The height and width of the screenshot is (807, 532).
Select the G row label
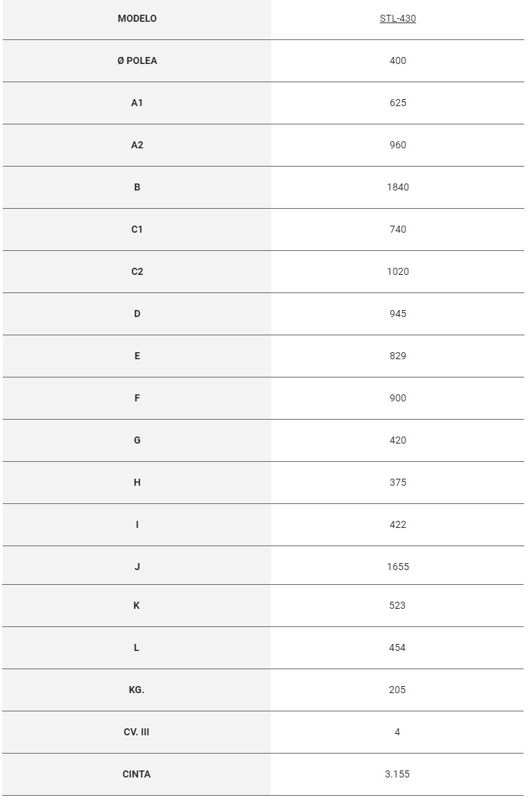coord(137,441)
